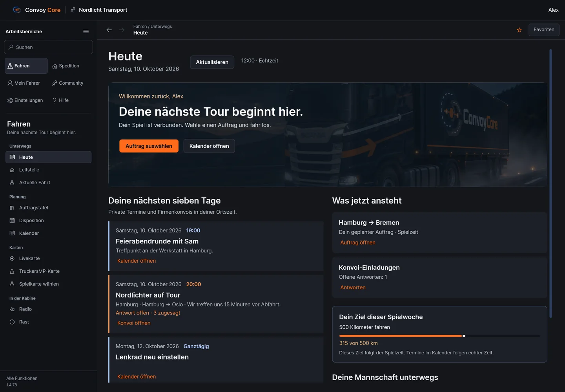The height and width of the screenshot is (392, 565).
Task: Open Radio in the sidebar
Action: pos(48,309)
